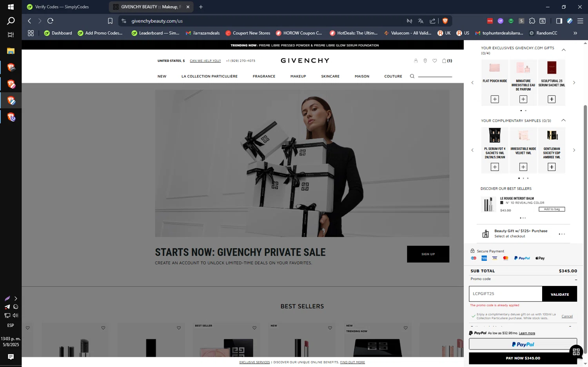588x367 pixels.
Task: Click the Sign Up button
Action: pos(428,254)
